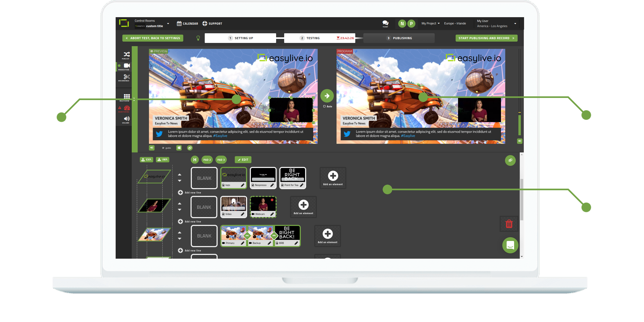Screen dimensions: 644x322
Task: Move the webcam layer line up
Action: 180,204
